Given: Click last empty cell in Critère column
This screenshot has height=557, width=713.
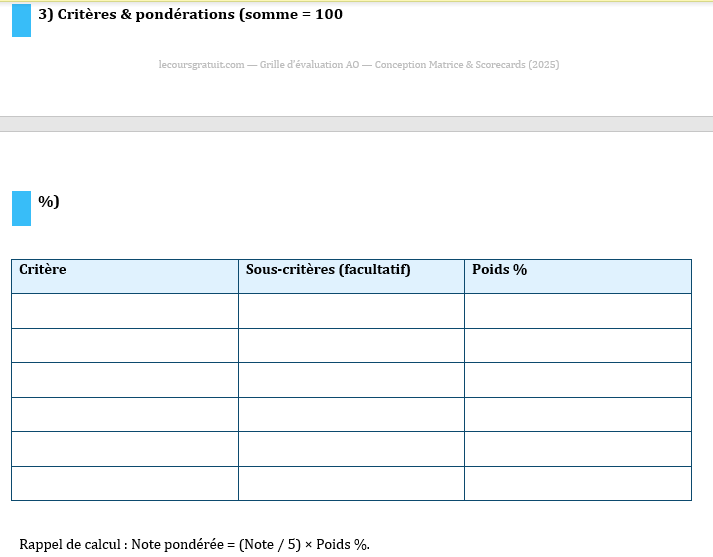Looking at the screenshot, I should tap(125, 483).
